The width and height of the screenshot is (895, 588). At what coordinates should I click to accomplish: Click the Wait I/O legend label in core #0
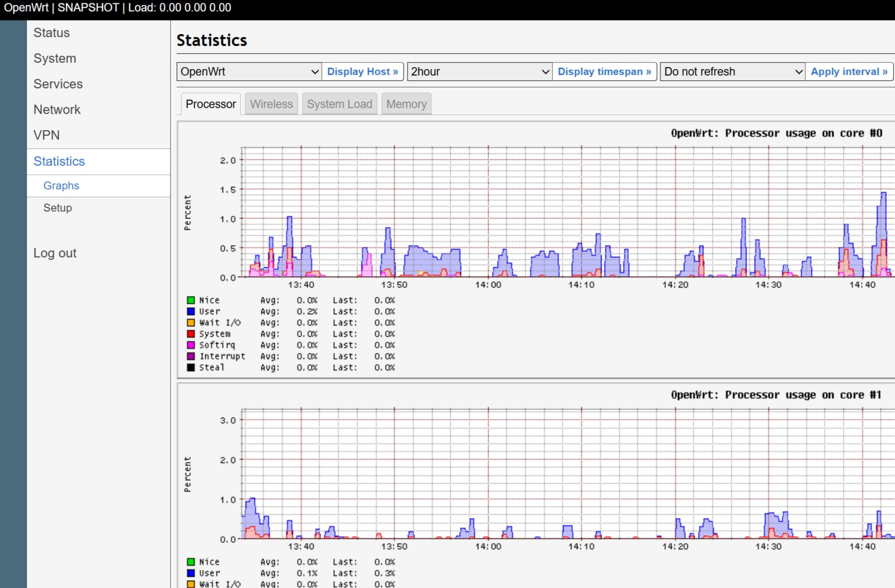[x=220, y=323]
